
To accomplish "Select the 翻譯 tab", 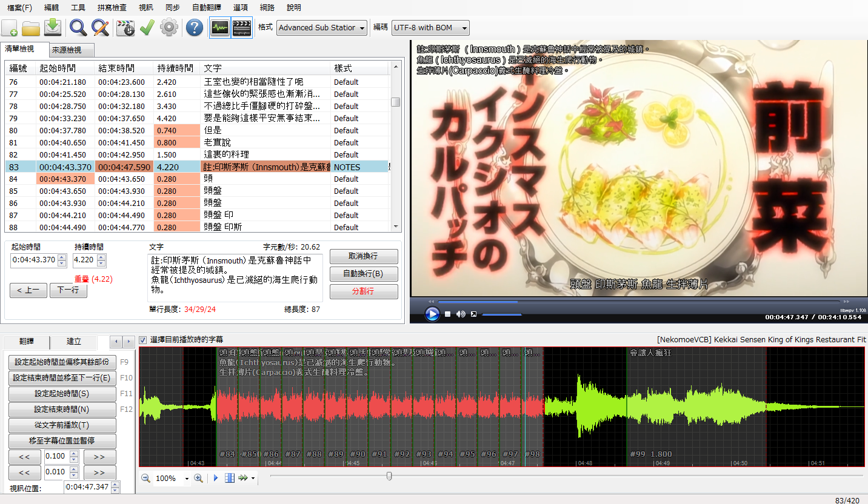I will (27, 342).
